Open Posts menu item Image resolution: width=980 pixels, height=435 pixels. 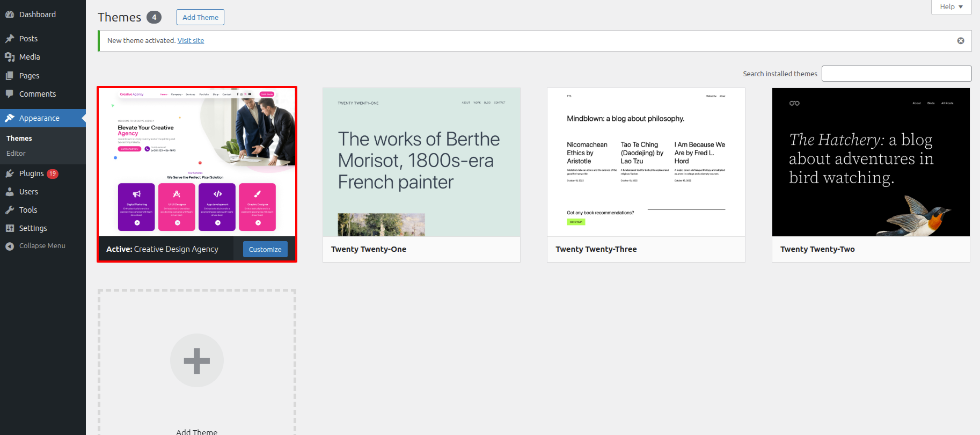(x=43, y=39)
